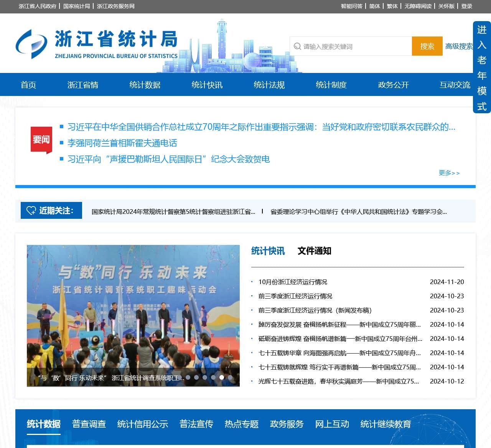Open 互动交流 from the navigation bar
This screenshot has width=491, height=448.
tap(455, 85)
